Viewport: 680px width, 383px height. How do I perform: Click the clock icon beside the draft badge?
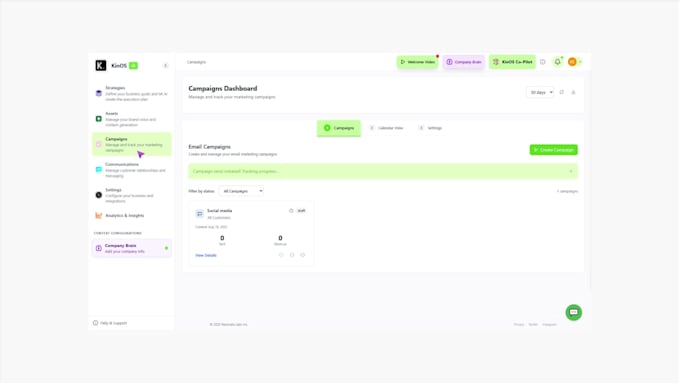click(291, 211)
